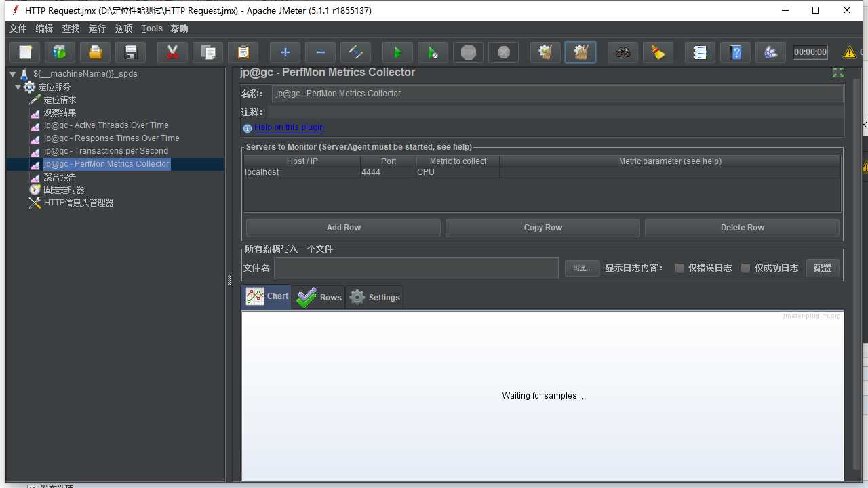The height and width of the screenshot is (488, 868).
Task: Start test with no pauses icon
Action: pyautogui.click(x=433, y=52)
